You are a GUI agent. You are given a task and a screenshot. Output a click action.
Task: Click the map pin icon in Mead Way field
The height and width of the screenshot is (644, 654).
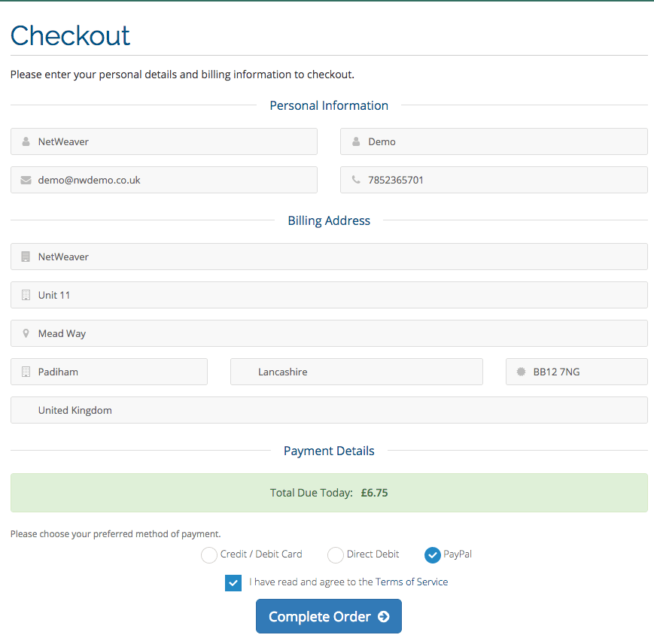tap(26, 333)
